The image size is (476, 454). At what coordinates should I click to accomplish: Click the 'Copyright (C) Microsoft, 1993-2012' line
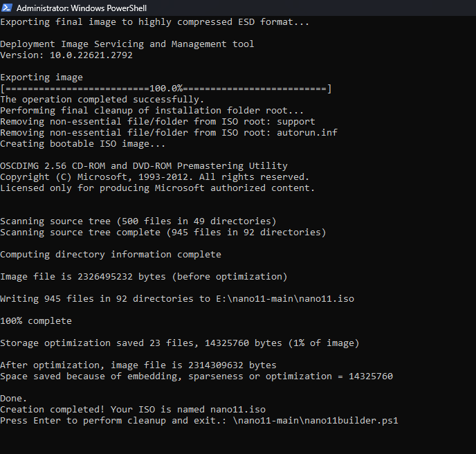coord(154,177)
